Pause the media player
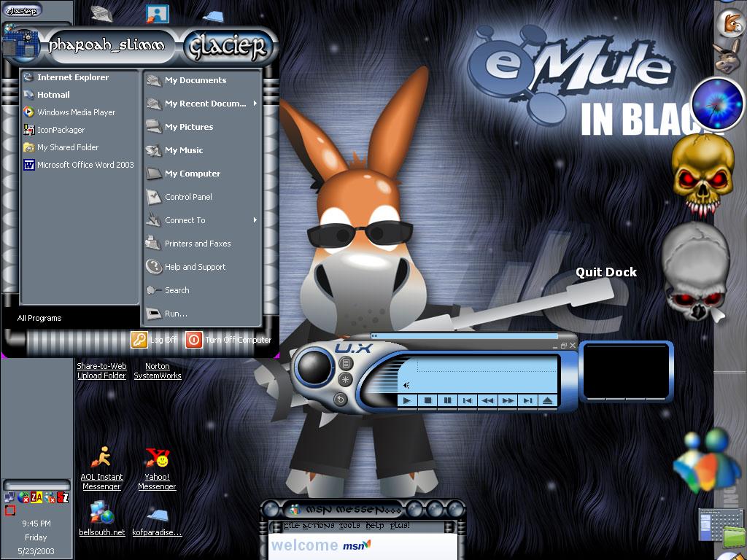Screen dimensions: 747x560 point(447,400)
